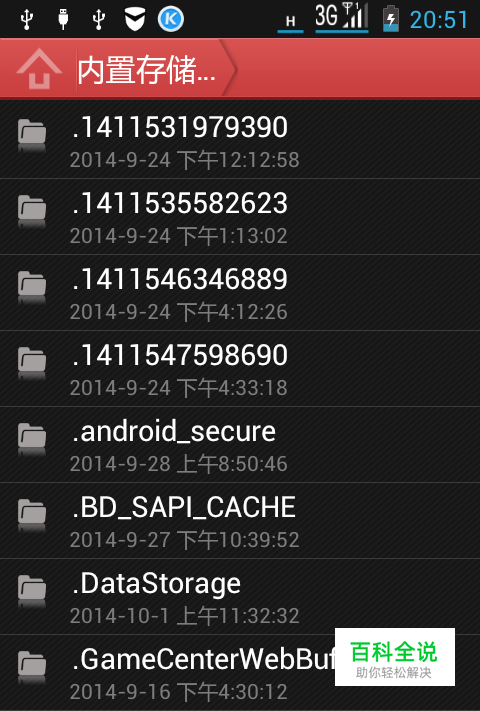480x711 pixels.
Task: Tap the shield notification icon
Action: point(135,19)
